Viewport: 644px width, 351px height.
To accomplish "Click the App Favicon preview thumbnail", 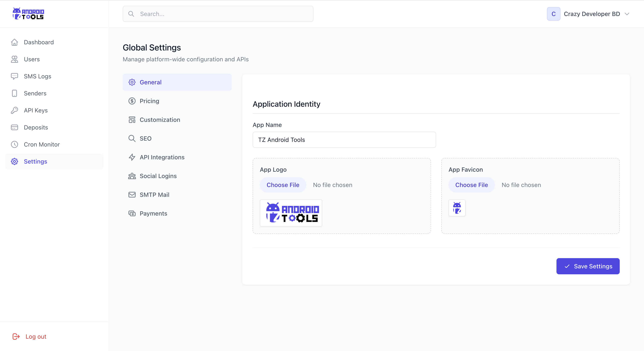I will click(457, 208).
